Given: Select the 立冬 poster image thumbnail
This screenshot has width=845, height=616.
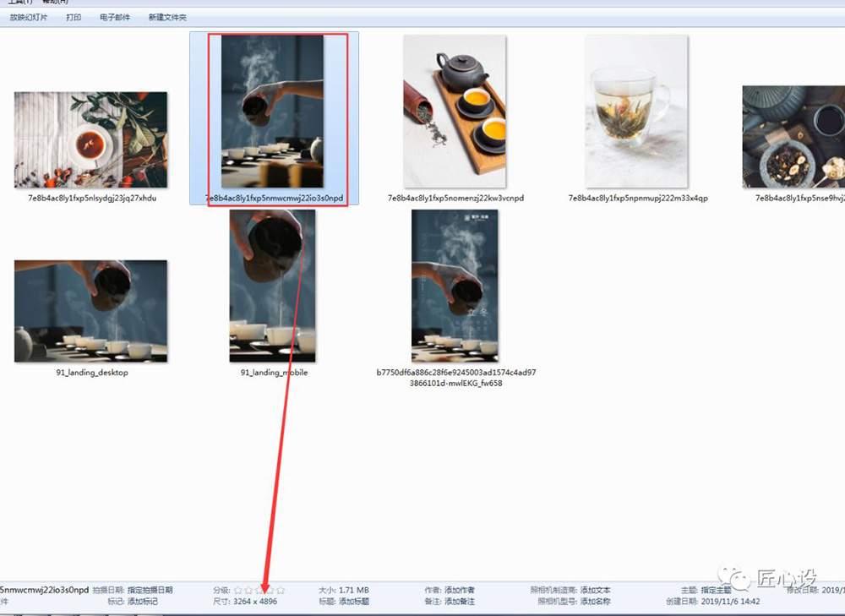Looking at the screenshot, I should [x=455, y=286].
